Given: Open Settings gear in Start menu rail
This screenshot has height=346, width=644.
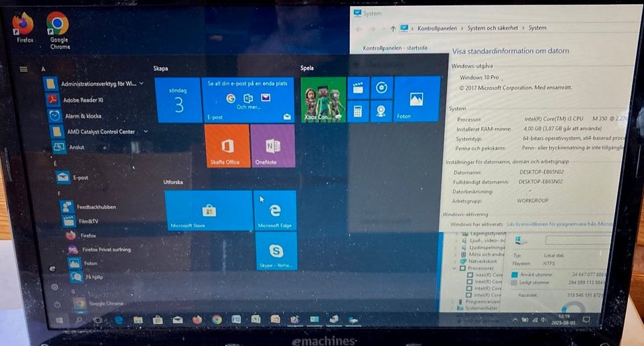Looking at the screenshot, I should 54,286.
